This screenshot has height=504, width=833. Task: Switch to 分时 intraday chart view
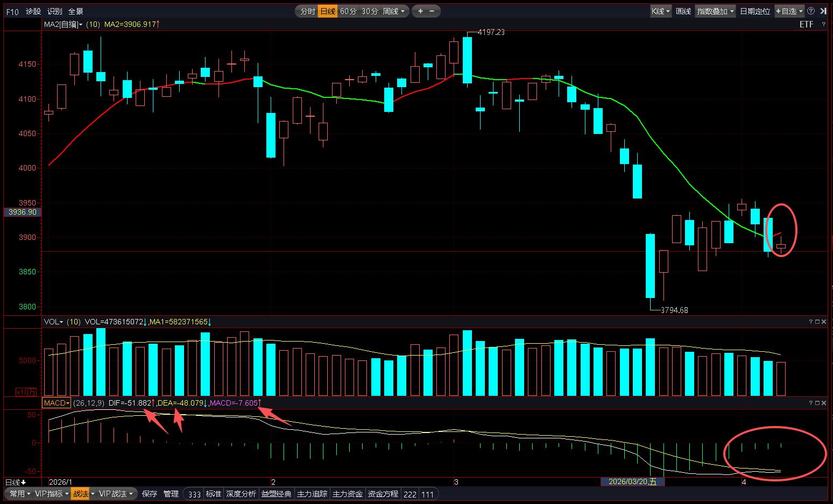(307, 11)
